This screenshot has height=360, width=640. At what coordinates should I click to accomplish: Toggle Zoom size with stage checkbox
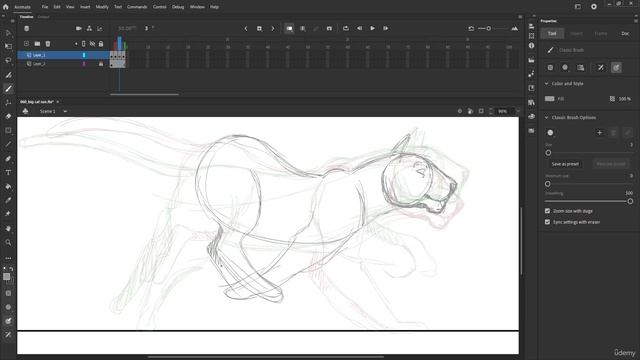point(547,211)
